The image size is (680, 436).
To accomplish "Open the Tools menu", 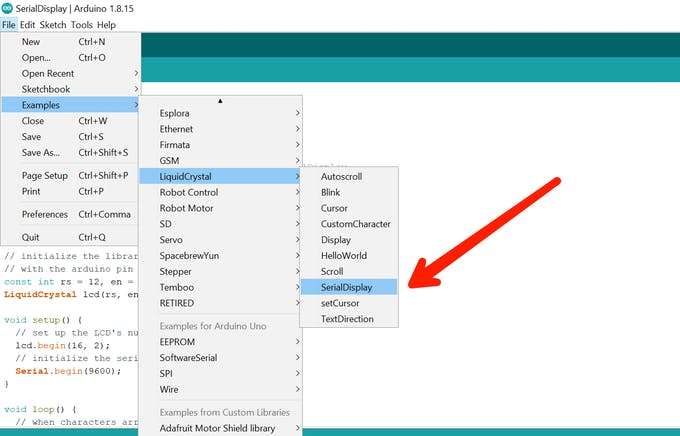I will click(82, 25).
